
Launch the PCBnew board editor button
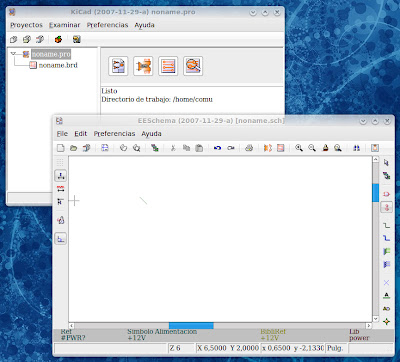[168, 66]
